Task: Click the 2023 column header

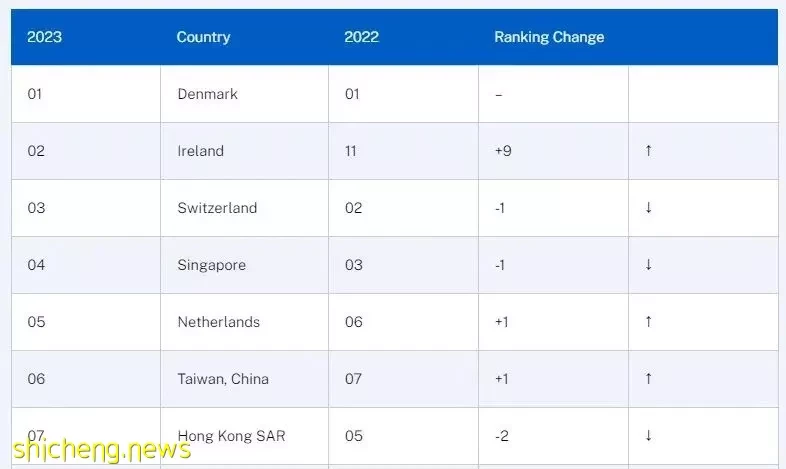Action: 44,37
